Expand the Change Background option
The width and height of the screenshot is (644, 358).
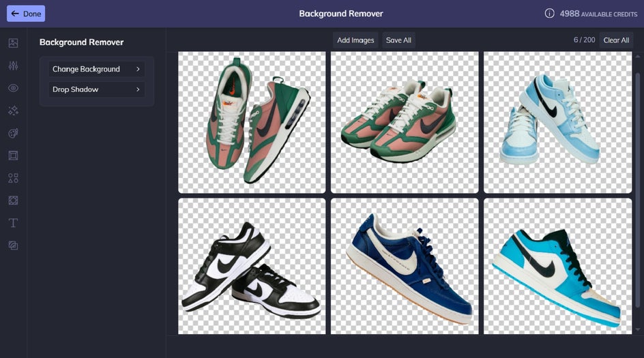[96, 69]
